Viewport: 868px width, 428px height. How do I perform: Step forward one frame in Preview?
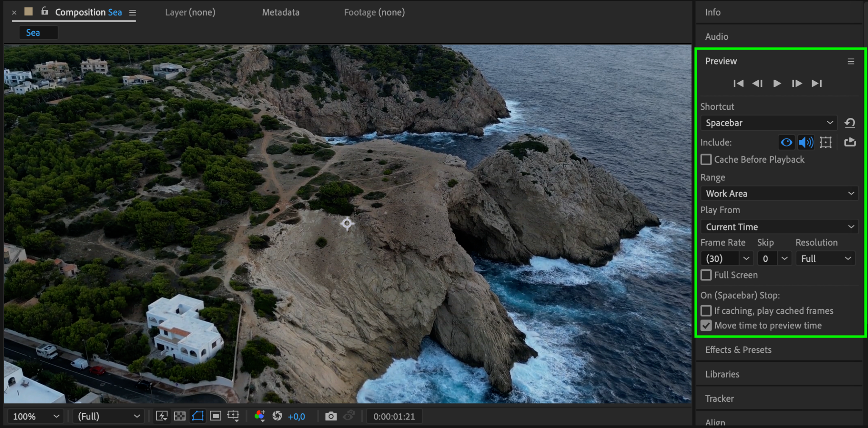tap(796, 83)
